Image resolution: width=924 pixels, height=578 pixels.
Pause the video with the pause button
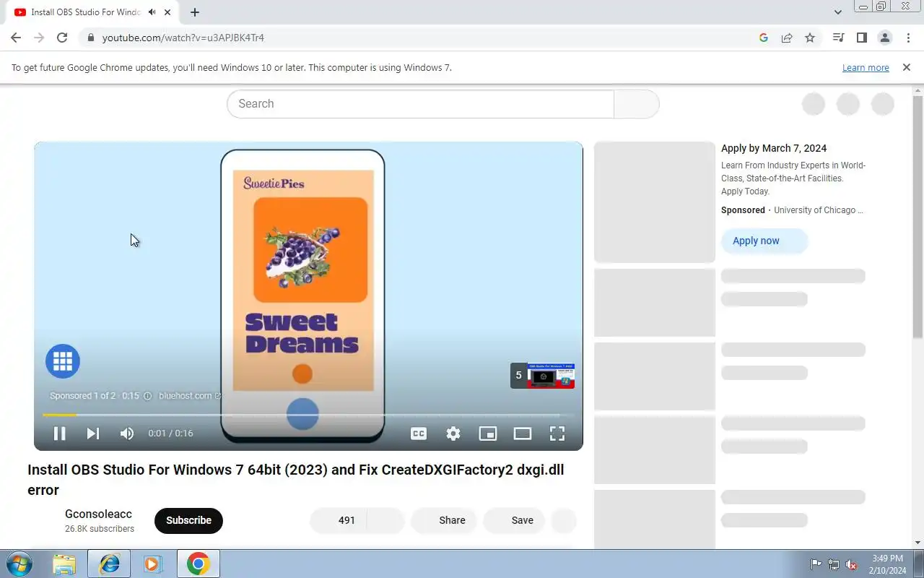(x=60, y=433)
